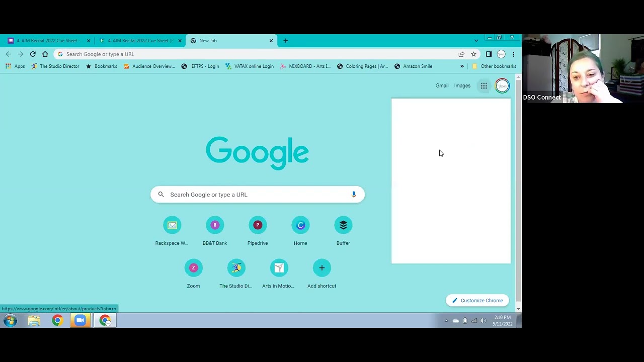644x362 pixels.
Task: Open Google Images link
Action: (462, 86)
